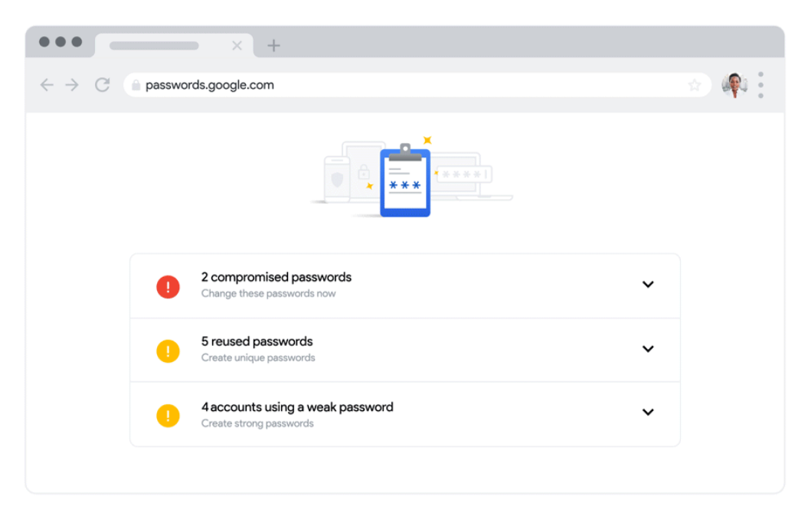Click the red compromised passwords warning icon

point(168,286)
